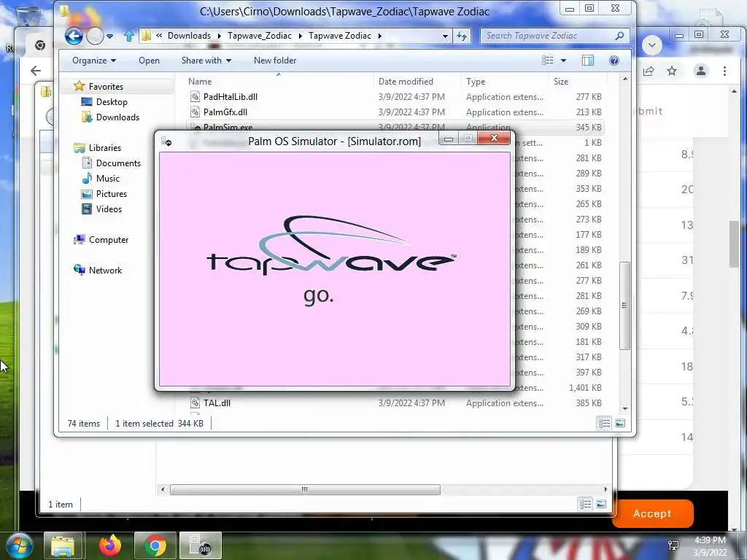Click the search magnifier icon
The image size is (747, 560).
pyautogui.click(x=619, y=36)
